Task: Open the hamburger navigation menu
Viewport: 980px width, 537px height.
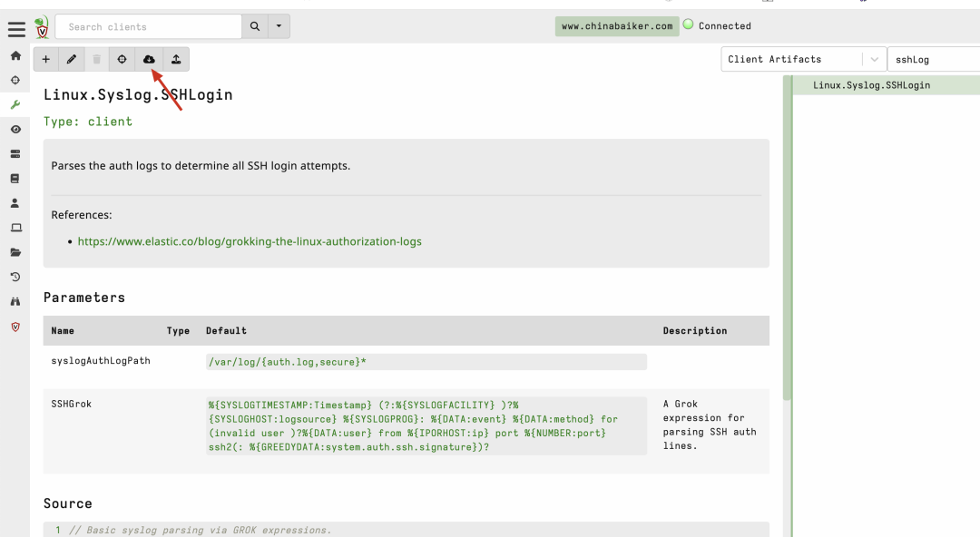Action: (x=16, y=29)
